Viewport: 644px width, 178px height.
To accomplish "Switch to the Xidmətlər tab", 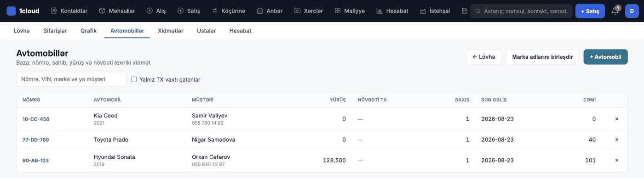I will pyautogui.click(x=170, y=31).
